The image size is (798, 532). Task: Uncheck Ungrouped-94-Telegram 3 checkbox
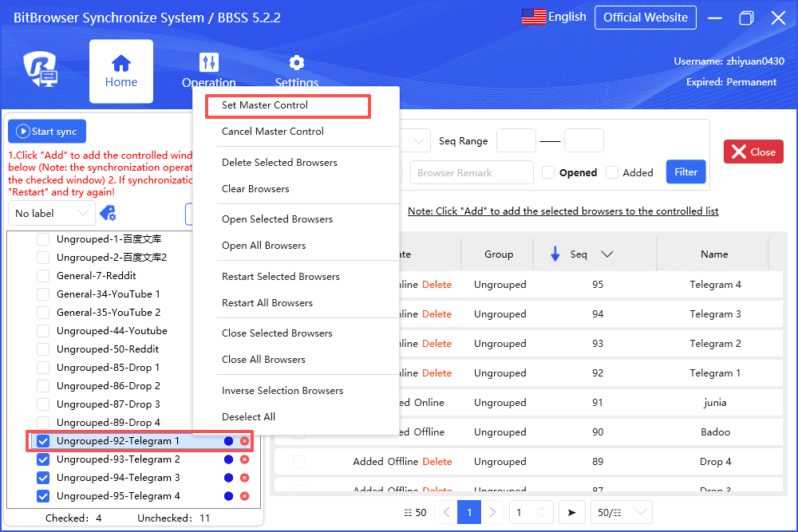coord(43,478)
